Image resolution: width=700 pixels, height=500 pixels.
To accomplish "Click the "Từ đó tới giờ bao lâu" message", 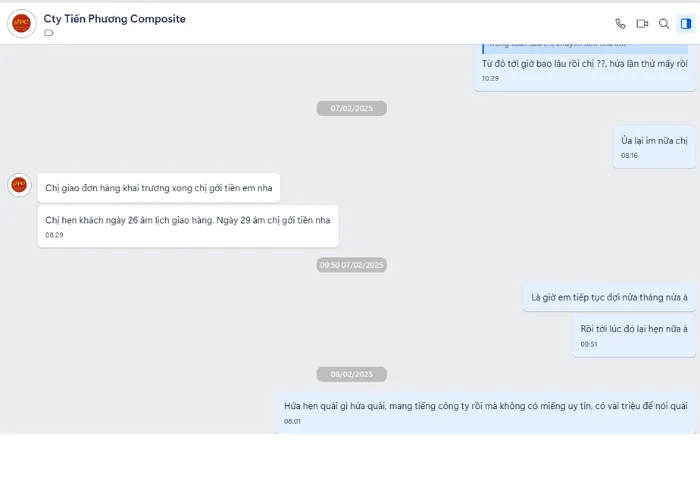I will click(585, 68).
